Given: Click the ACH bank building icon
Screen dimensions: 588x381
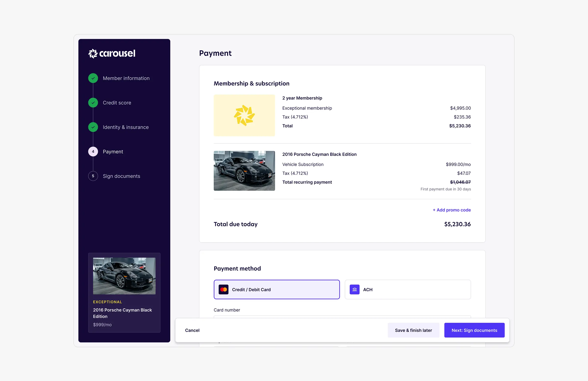Looking at the screenshot, I should (354, 289).
